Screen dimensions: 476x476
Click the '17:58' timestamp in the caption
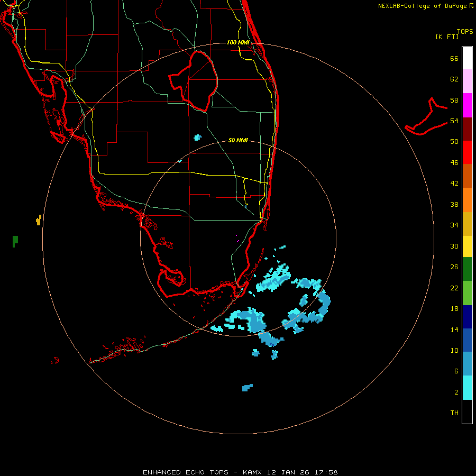(326, 472)
